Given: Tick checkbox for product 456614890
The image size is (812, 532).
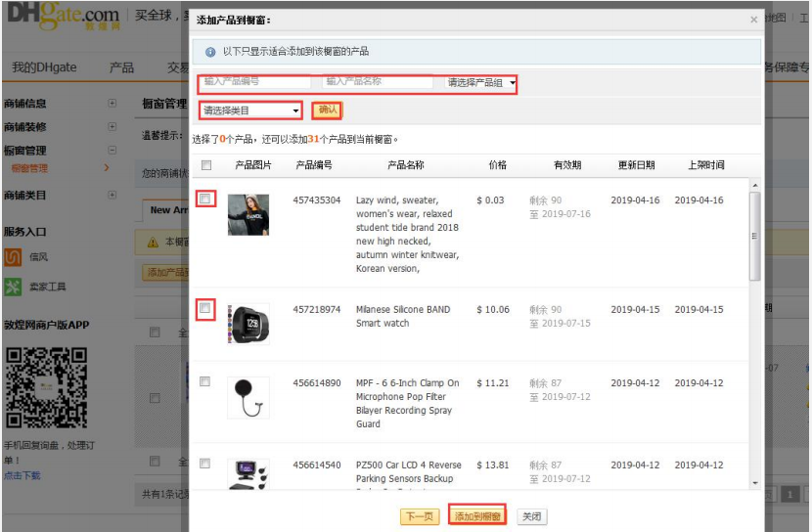Looking at the screenshot, I should (x=205, y=381).
